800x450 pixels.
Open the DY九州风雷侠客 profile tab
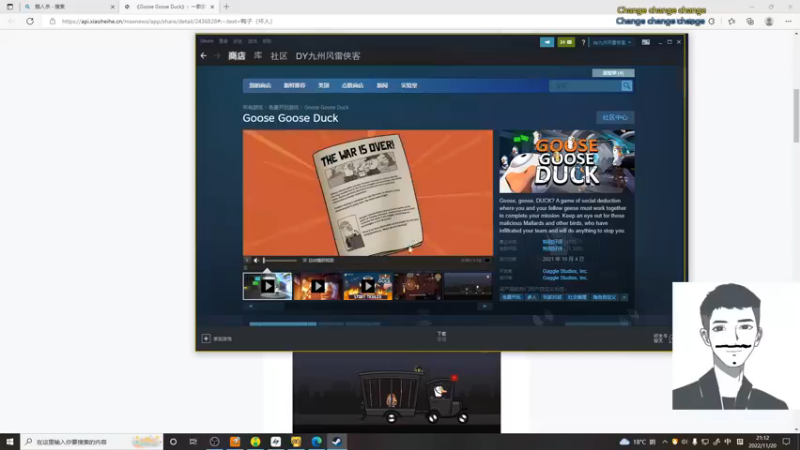click(328, 56)
